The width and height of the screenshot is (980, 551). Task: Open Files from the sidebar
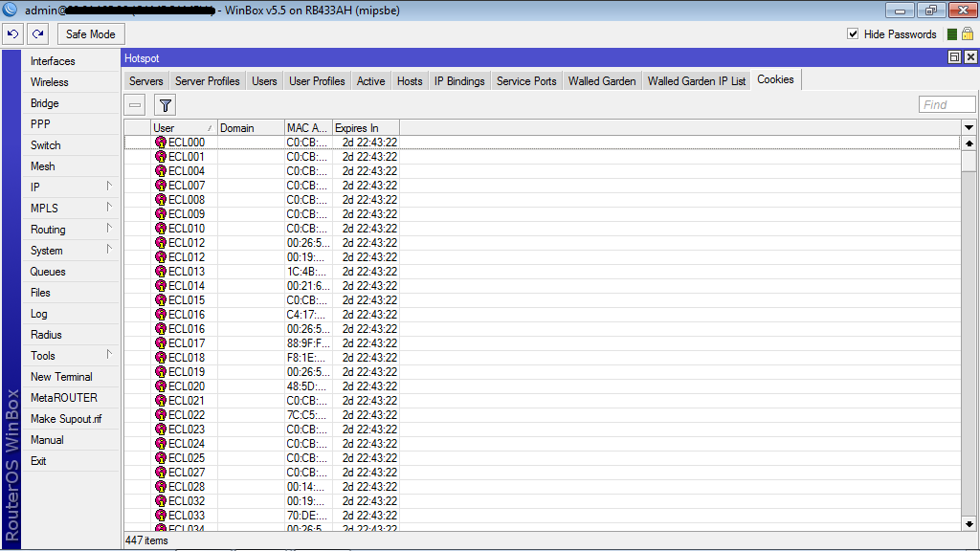click(x=71, y=293)
